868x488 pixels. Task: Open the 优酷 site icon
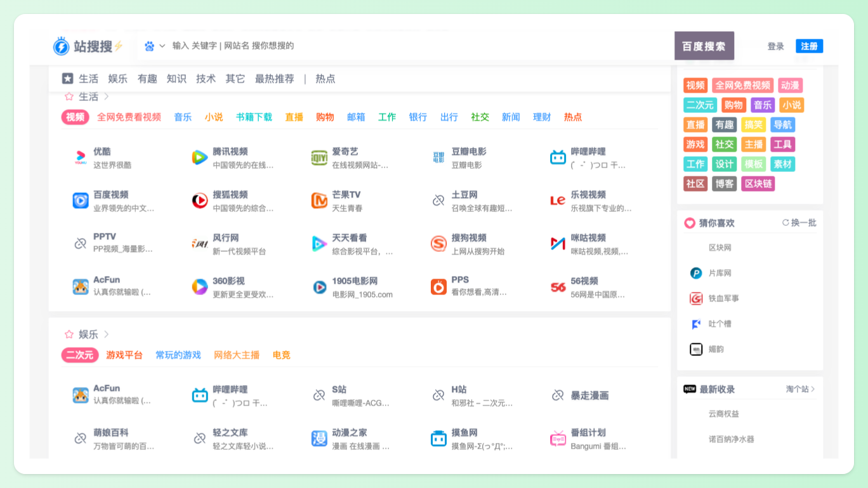(x=81, y=157)
